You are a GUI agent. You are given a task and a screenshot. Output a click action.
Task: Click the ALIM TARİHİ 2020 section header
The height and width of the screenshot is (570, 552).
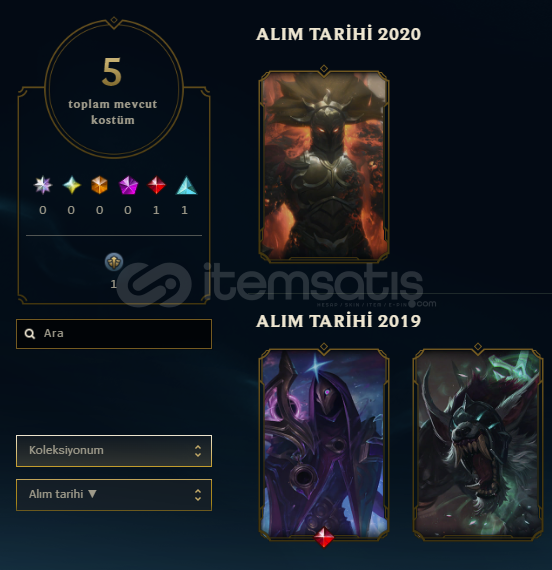tap(338, 34)
